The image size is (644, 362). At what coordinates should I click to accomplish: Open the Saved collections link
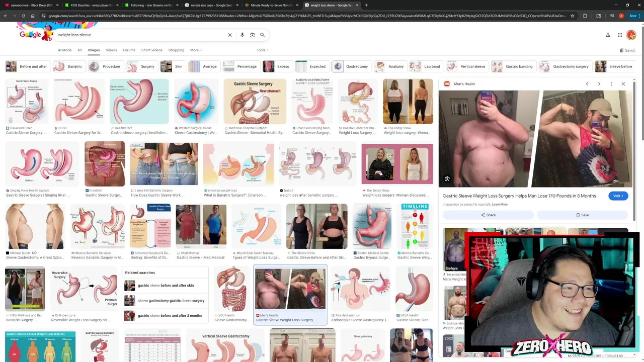pyautogui.click(x=627, y=50)
